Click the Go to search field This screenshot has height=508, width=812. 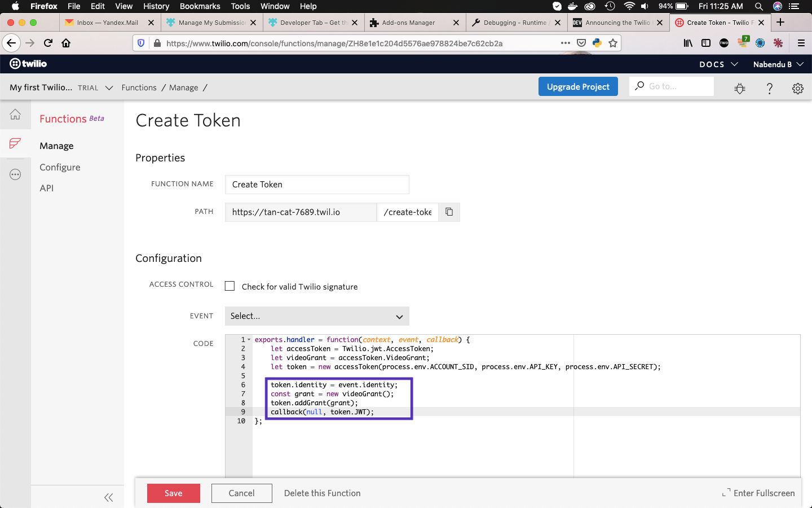(x=672, y=86)
